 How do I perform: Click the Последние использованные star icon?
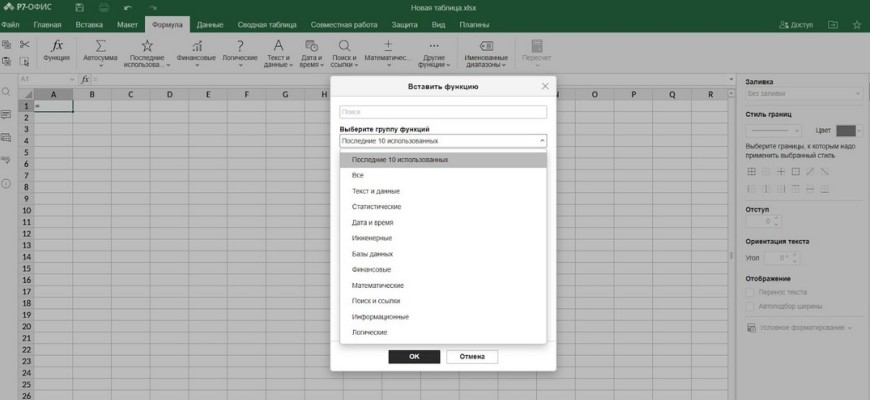pos(147,47)
